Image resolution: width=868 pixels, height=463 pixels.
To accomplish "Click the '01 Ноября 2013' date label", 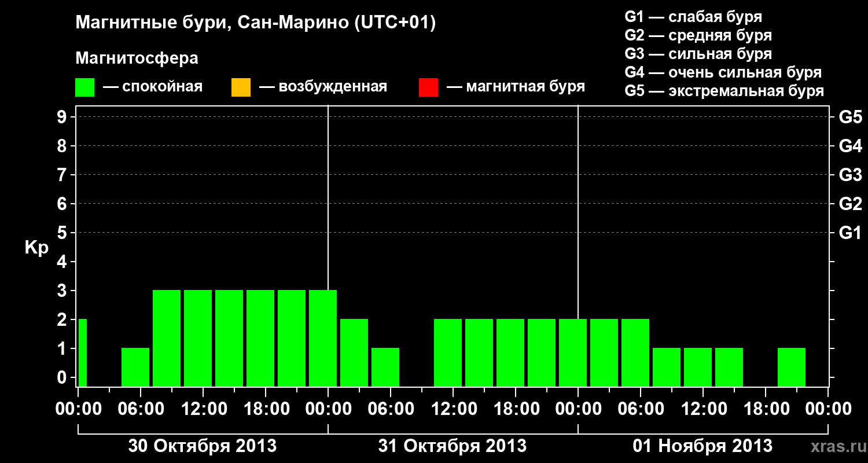I will point(703,446).
